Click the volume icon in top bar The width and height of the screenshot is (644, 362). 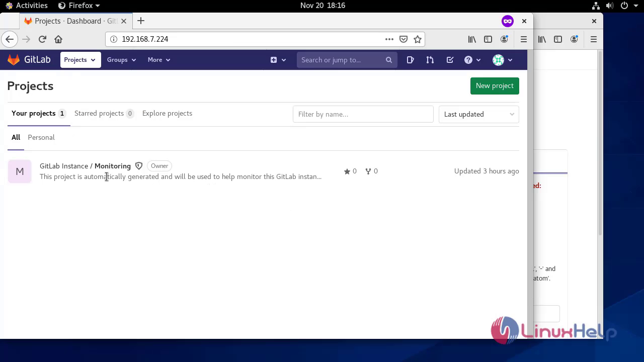click(x=610, y=6)
